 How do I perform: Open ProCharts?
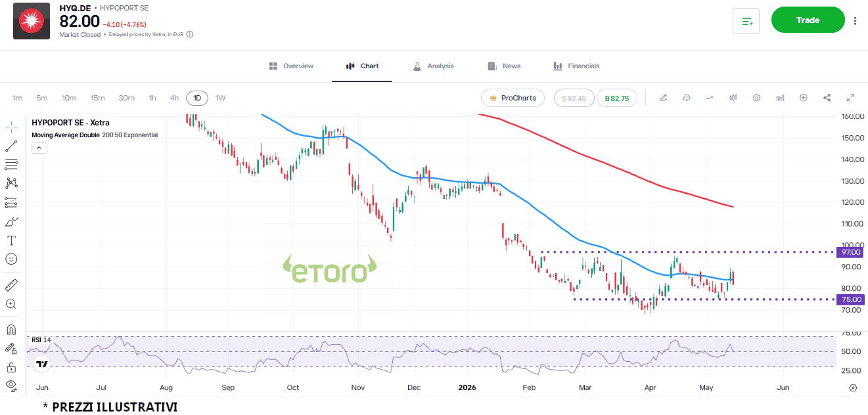513,98
